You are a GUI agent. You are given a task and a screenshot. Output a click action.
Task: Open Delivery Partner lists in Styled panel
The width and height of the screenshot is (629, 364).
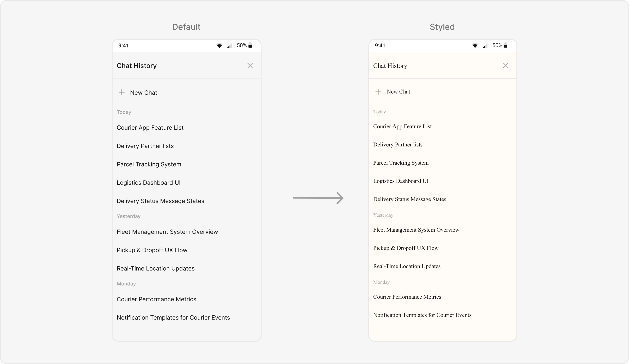(x=398, y=145)
